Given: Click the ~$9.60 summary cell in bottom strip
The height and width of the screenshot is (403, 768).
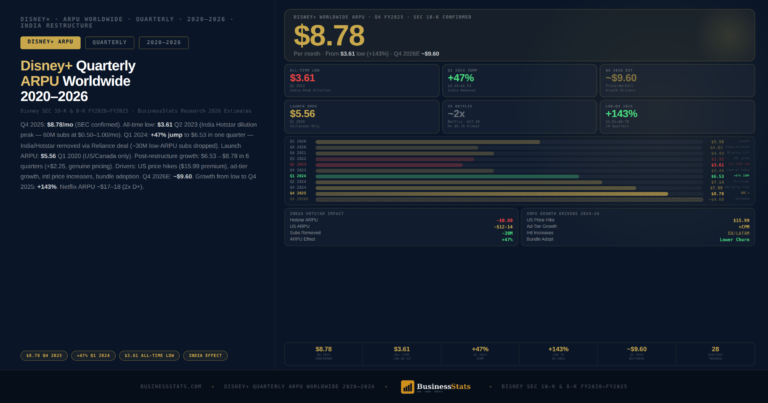Looking at the screenshot, I should point(637,354).
